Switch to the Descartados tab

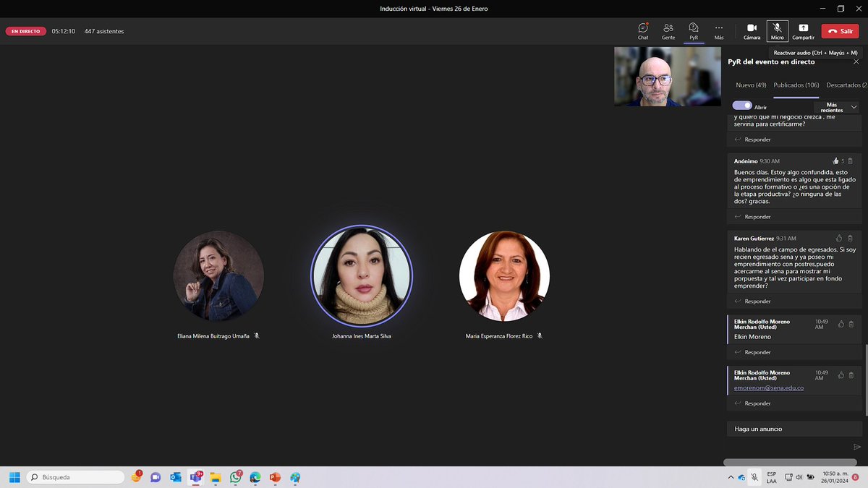click(846, 85)
